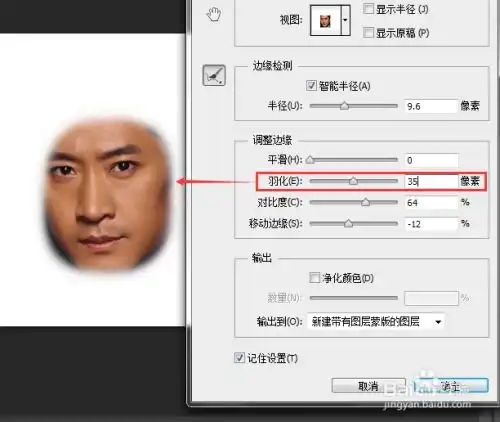Screen dimensions: 500x422
Task: Click the 羽化 value field 35
Action: pos(431,181)
